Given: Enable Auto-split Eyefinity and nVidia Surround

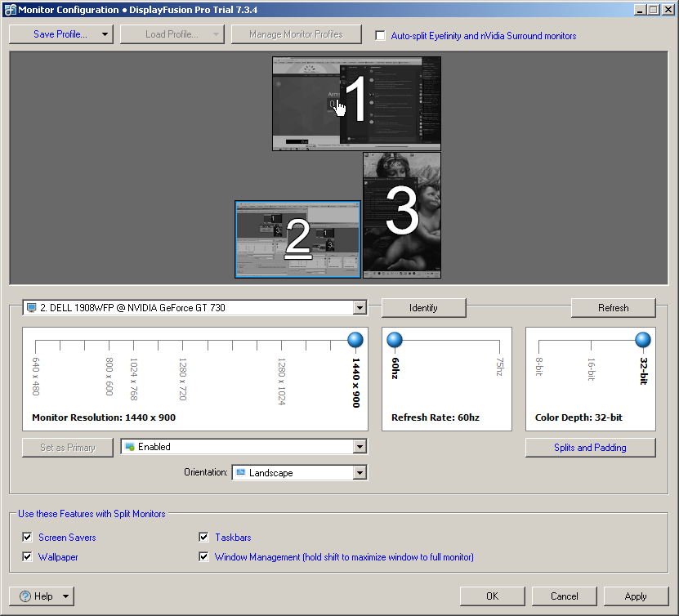Looking at the screenshot, I should (380, 36).
